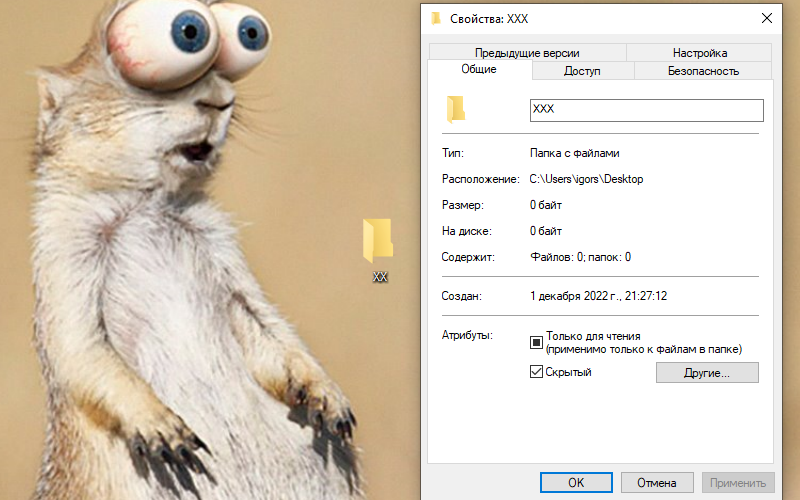This screenshot has width=800, height=500.
Task: Close the Properties XXX dialog
Action: pyautogui.click(x=766, y=18)
